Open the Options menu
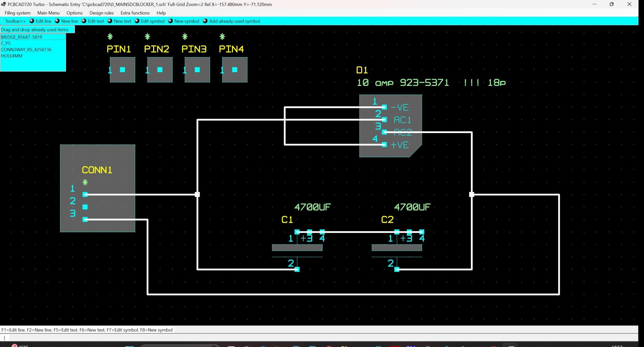 [75, 13]
